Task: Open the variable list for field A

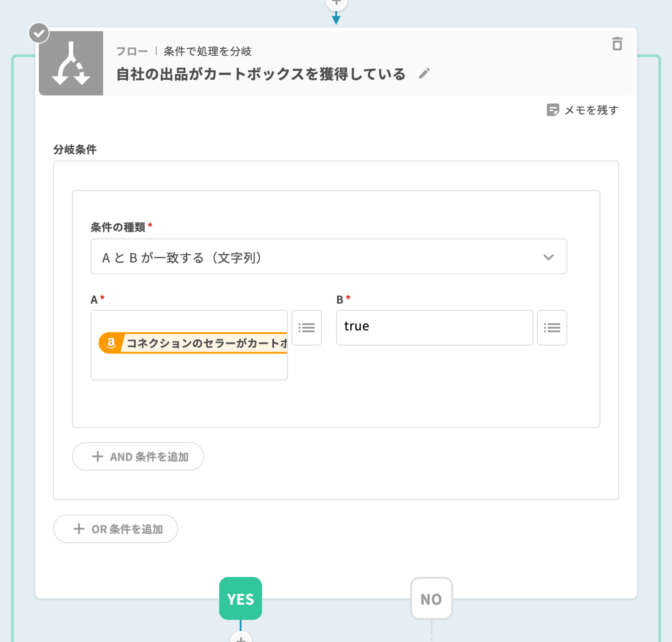Action: click(x=306, y=328)
